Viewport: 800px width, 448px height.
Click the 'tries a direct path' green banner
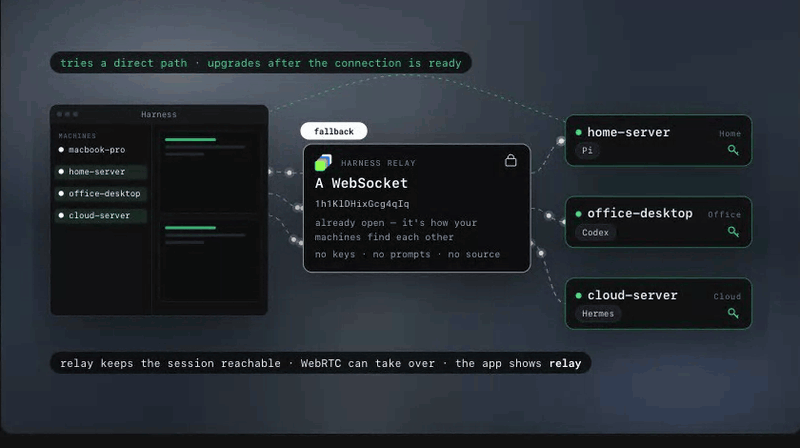(261, 63)
